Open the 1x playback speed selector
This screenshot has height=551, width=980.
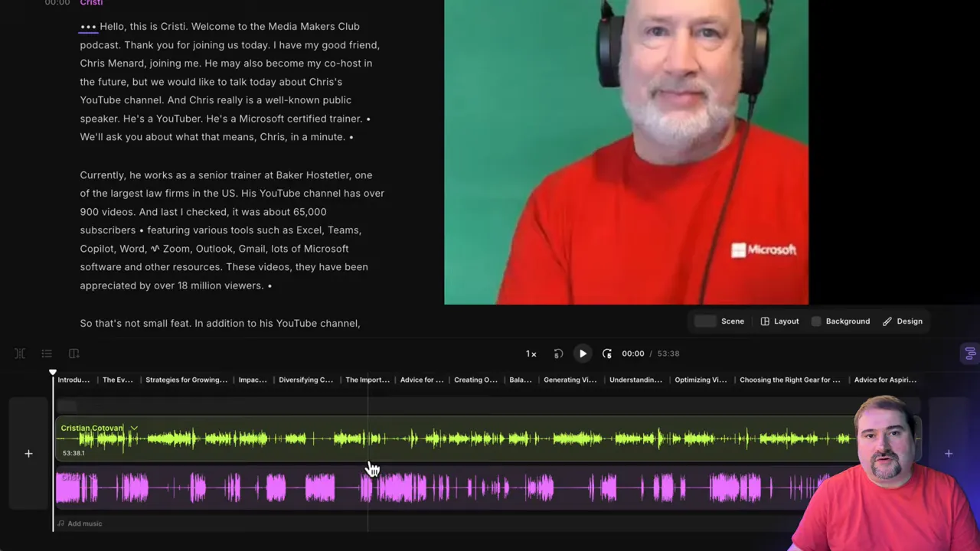531,353
